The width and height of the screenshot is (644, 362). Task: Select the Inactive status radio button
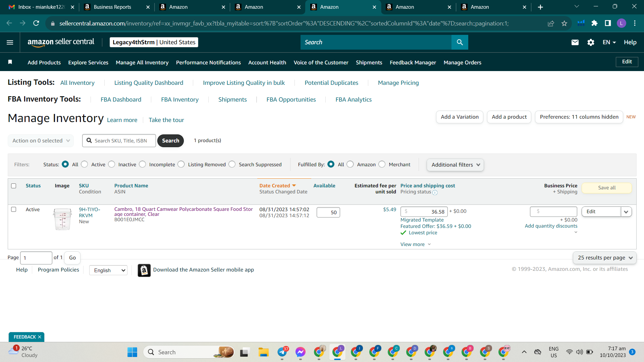(x=112, y=164)
